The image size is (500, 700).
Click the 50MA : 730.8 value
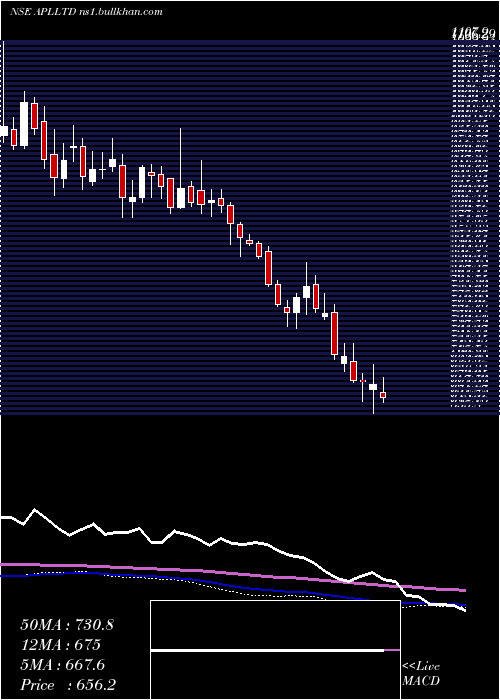(x=67, y=625)
